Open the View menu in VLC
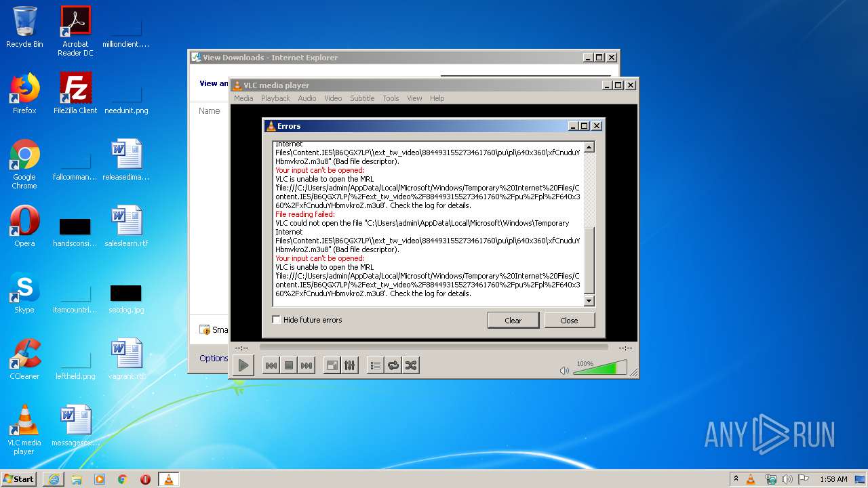The height and width of the screenshot is (488, 868). pos(414,98)
